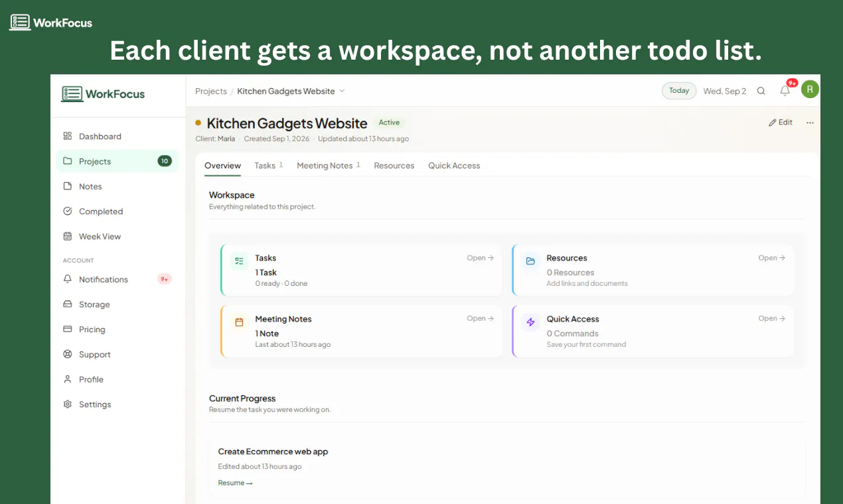The width and height of the screenshot is (843, 504).
Task: Expand the Kitchen Gadgets Website breadcrumb dropdown
Action: tap(342, 91)
